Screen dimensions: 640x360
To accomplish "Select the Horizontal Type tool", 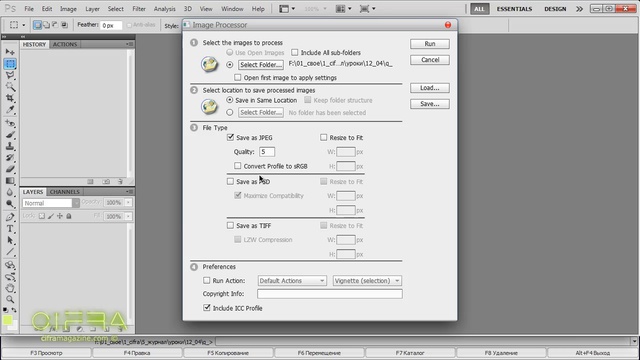I will click(x=10, y=229).
